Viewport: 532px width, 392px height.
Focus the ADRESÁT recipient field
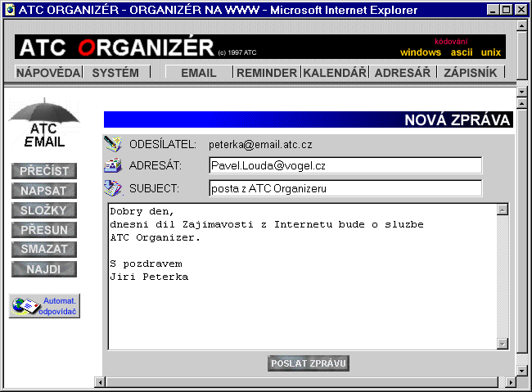[x=345, y=165]
